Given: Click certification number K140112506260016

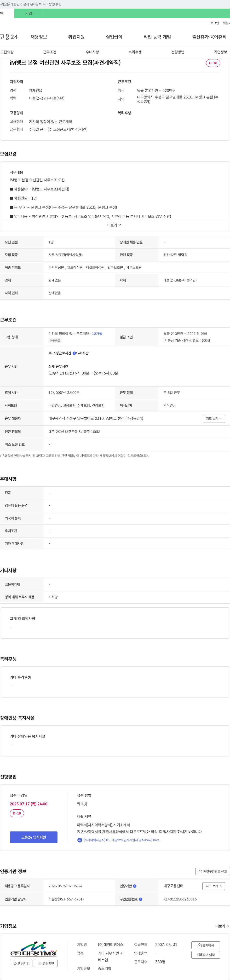Looking at the screenshot, I should [180, 899].
